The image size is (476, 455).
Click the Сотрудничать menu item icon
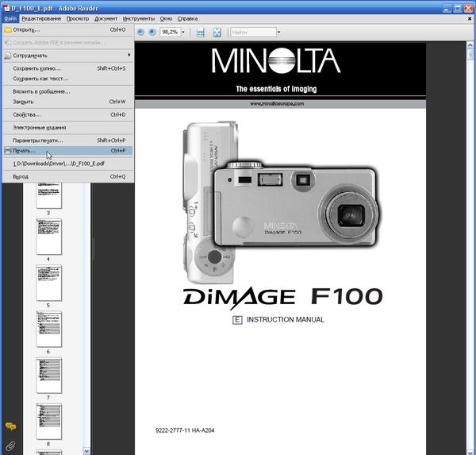8,56
